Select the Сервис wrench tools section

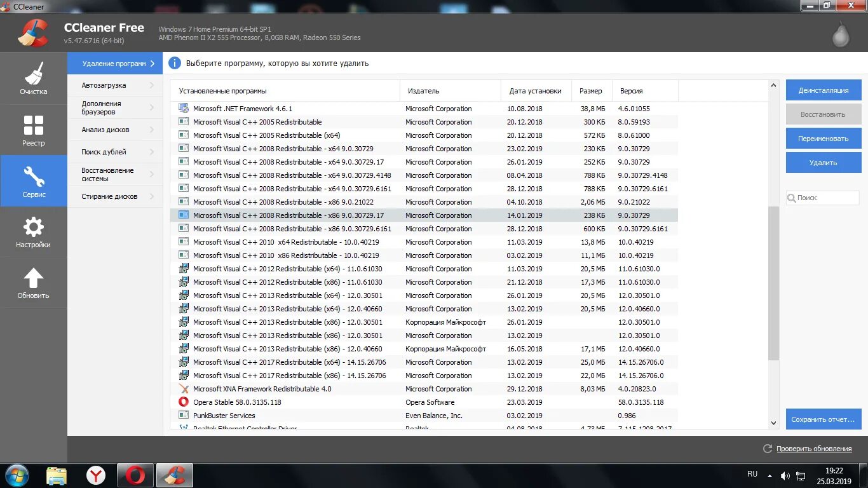point(34,181)
